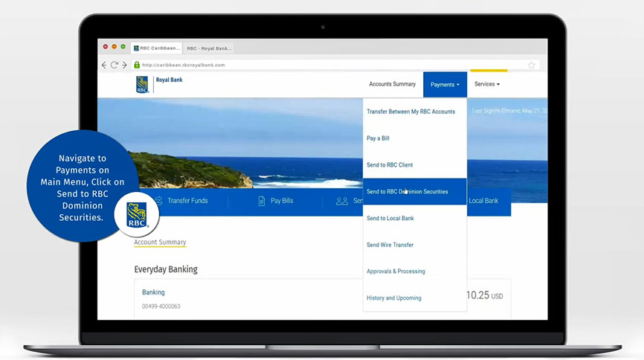
Task: Click Royal Bank text beside logo
Action: point(170,80)
